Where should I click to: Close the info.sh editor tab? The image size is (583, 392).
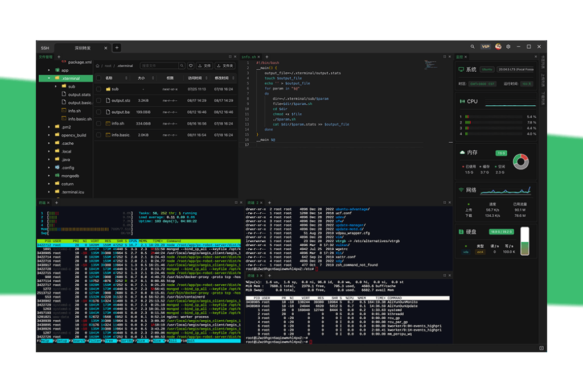[259, 57]
